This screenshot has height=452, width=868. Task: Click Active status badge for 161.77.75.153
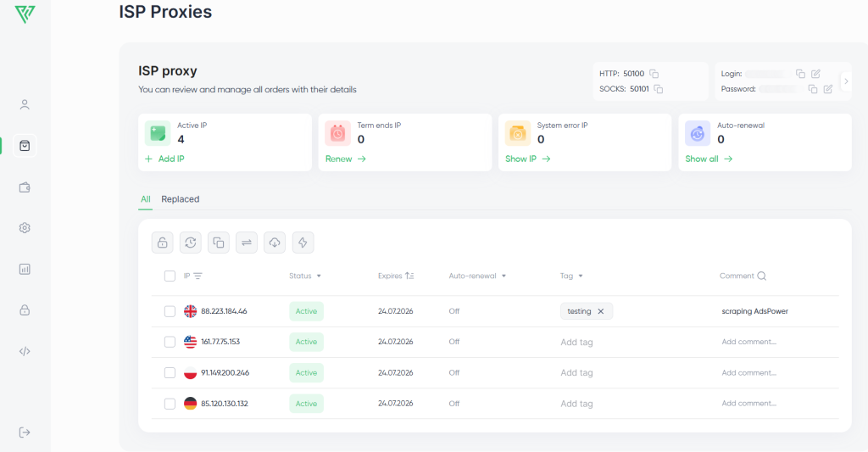[x=306, y=342]
